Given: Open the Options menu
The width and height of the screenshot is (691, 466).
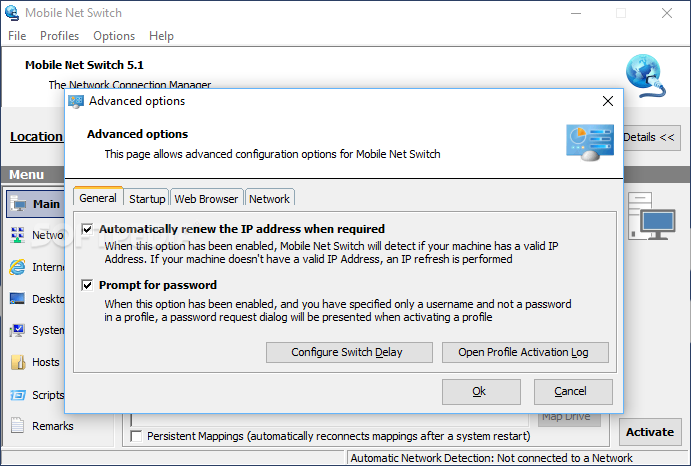Looking at the screenshot, I should point(114,36).
